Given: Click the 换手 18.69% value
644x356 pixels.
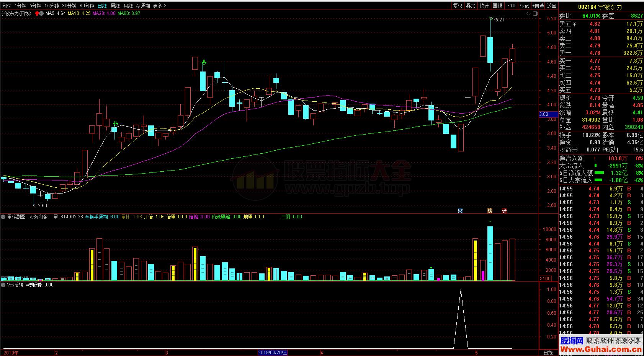Looking at the screenshot, I should [592, 135].
